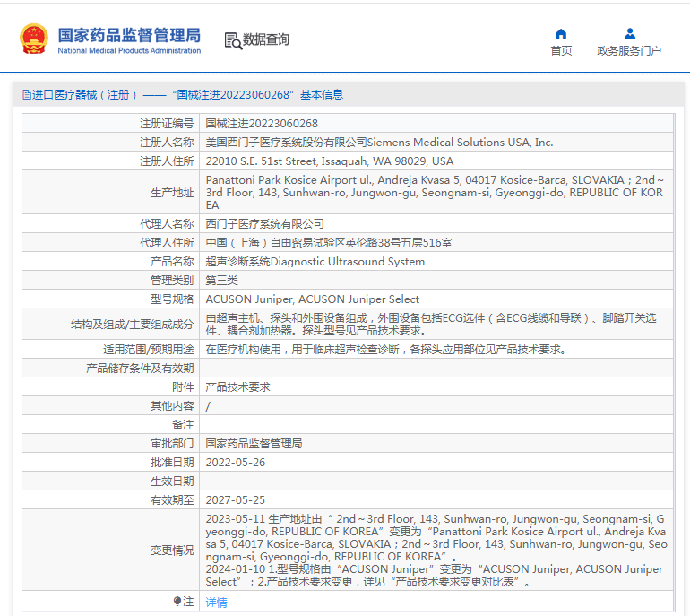The width and height of the screenshot is (690, 616).
Task: Select agent address 英伦路38号五层516室
Action: click(x=436, y=243)
